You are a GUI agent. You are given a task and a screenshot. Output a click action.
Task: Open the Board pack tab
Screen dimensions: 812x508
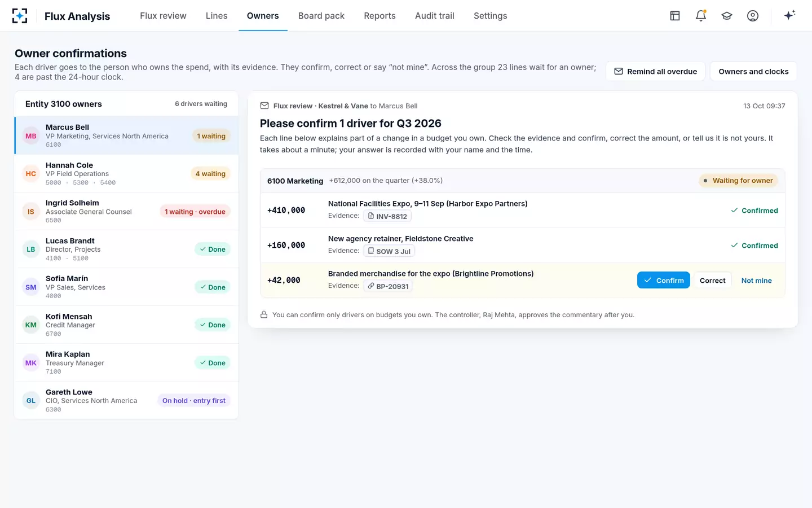[x=321, y=16]
